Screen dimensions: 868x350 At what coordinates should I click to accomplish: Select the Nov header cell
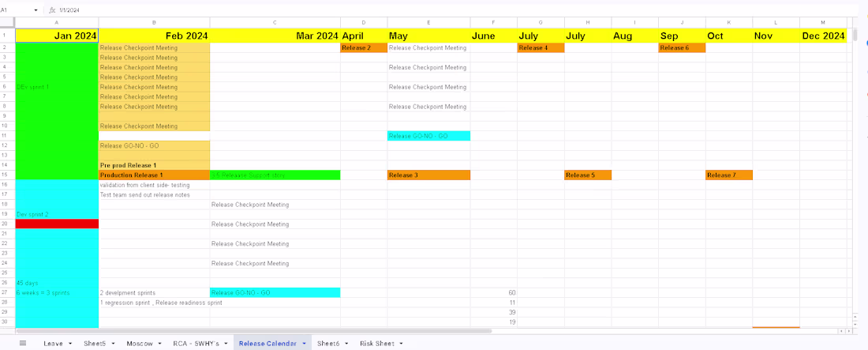776,36
